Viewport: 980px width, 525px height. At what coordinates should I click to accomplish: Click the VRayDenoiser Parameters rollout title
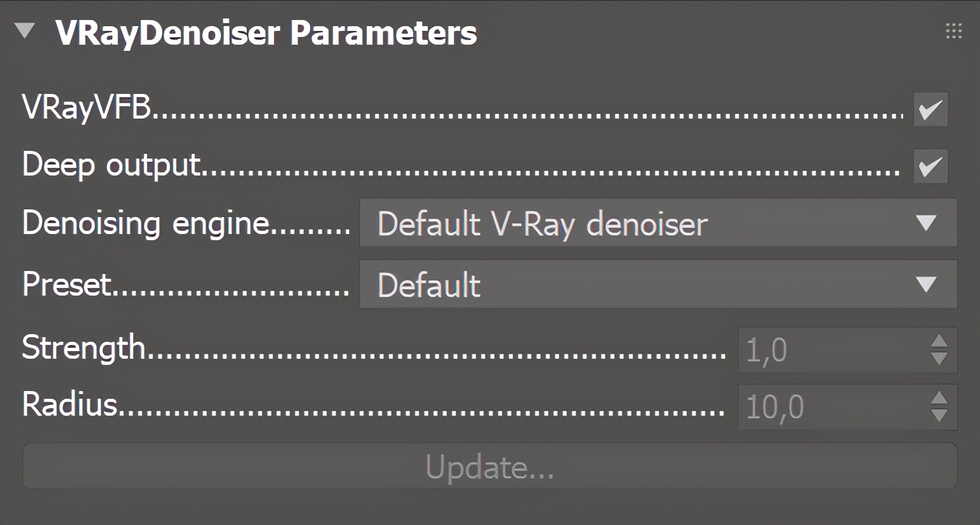coord(266,33)
